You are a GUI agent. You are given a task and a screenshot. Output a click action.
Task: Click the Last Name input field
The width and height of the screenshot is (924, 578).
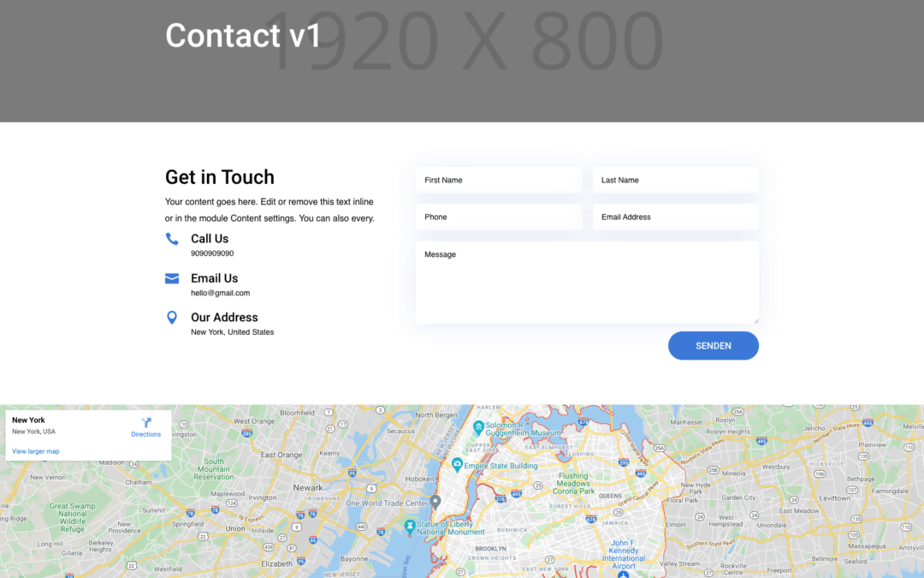(675, 180)
